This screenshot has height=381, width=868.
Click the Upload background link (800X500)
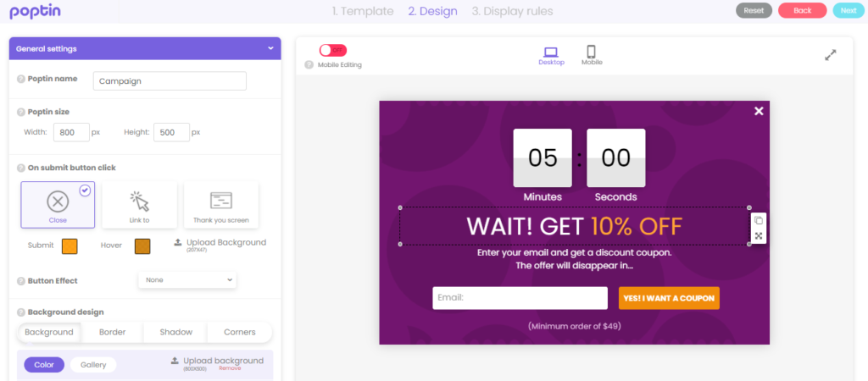click(223, 361)
